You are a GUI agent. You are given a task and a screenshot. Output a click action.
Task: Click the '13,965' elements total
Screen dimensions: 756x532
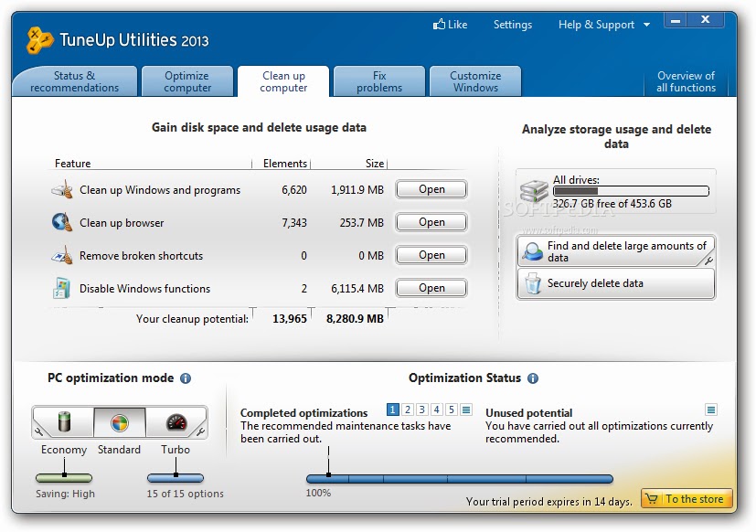tap(289, 319)
